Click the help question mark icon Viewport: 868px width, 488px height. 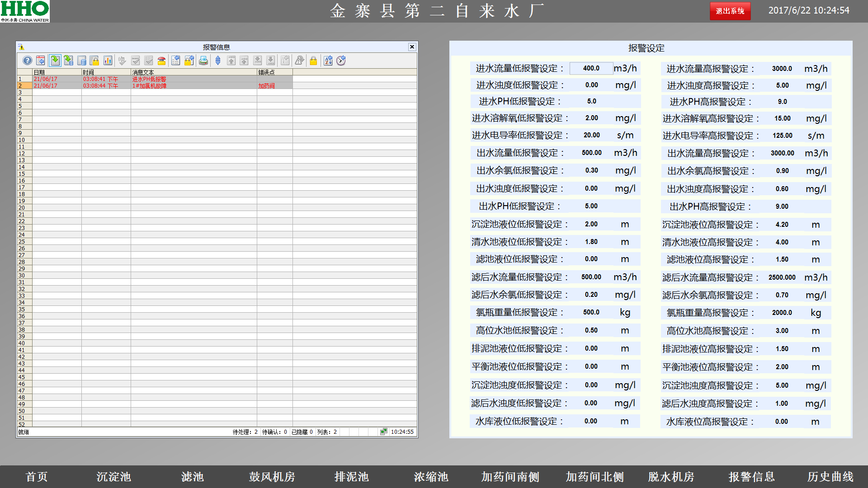click(28, 61)
